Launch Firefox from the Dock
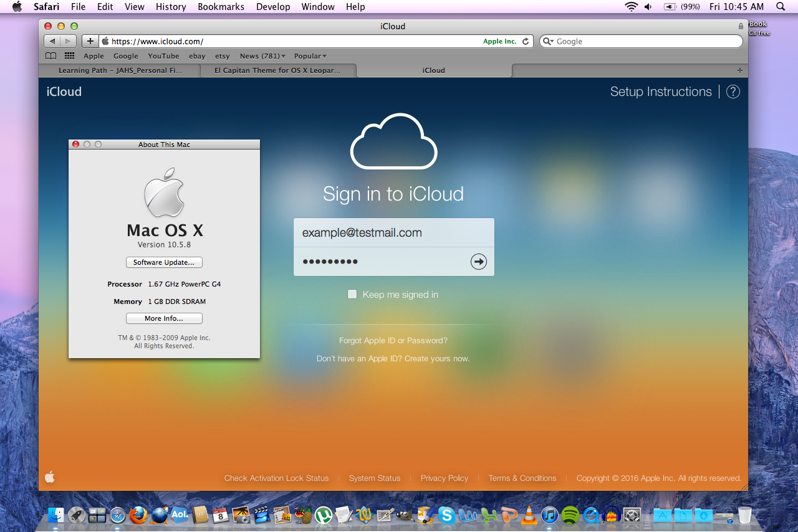The image size is (798, 532). pyautogui.click(x=138, y=515)
